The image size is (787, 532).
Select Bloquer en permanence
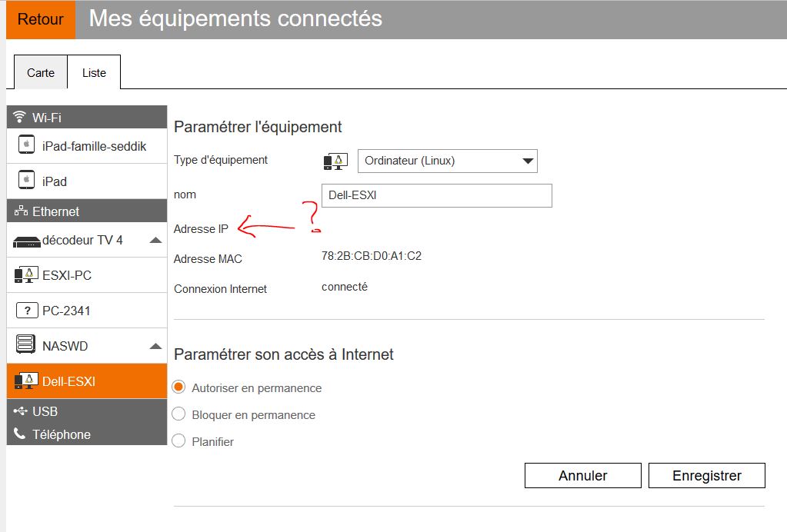[x=179, y=415]
